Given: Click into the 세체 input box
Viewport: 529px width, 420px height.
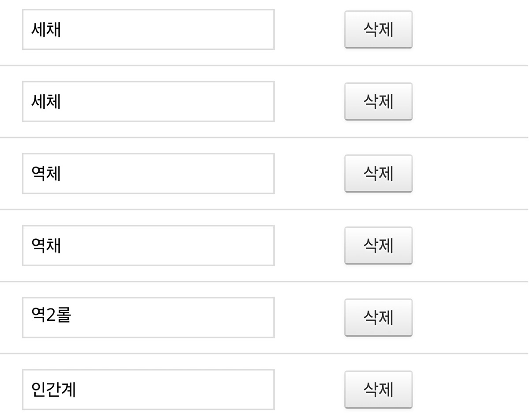Looking at the screenshot, I should tap(148, 101).
